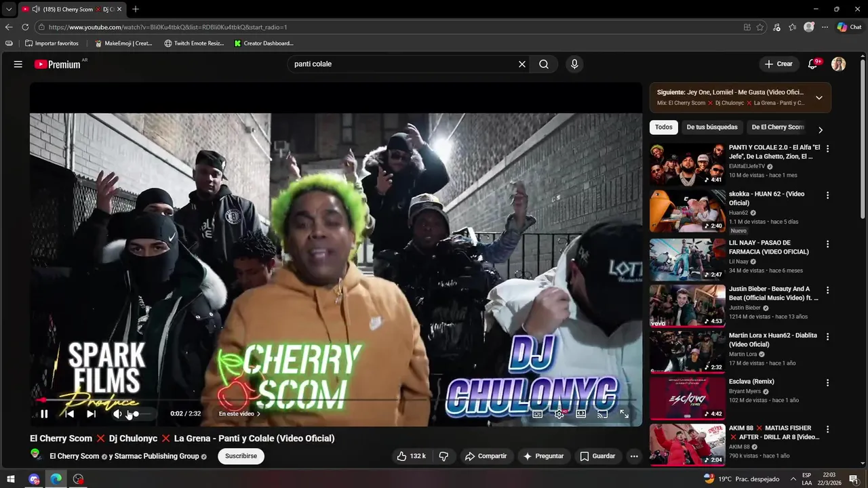This screenshot has width=868, height=488.
Task: Open options for LIL NAAY video
Action: [x=827, y=244]
